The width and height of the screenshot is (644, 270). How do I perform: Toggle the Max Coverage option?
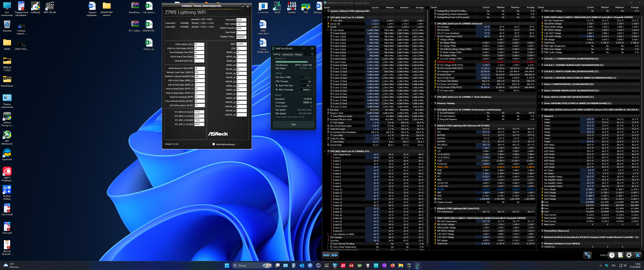(277, 89)
